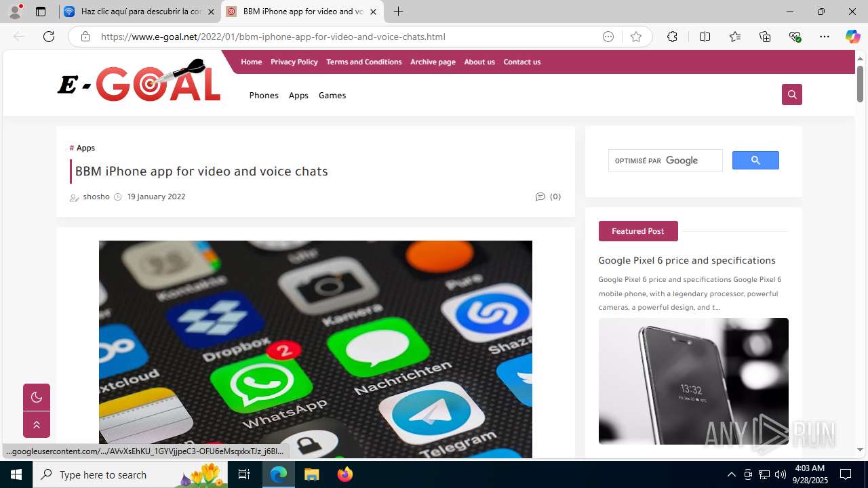Open Archive page menu link

[433, 62]
